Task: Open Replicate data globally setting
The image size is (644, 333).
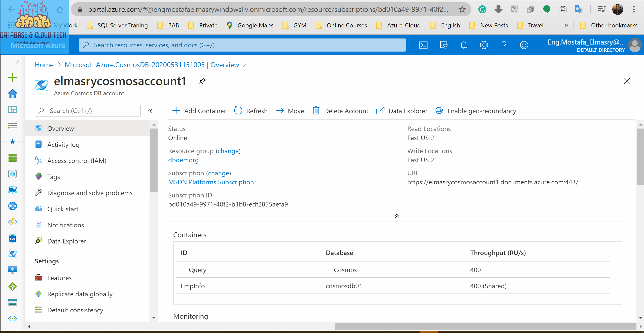Action: (x=80, y=294)
